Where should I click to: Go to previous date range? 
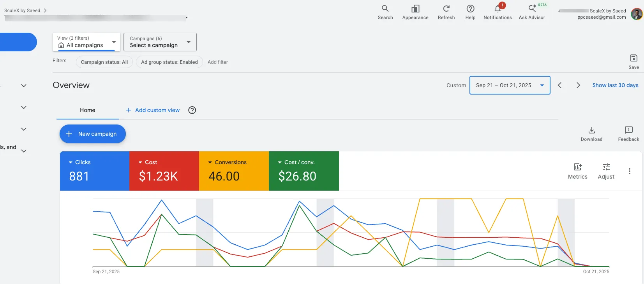coord(559,85)
